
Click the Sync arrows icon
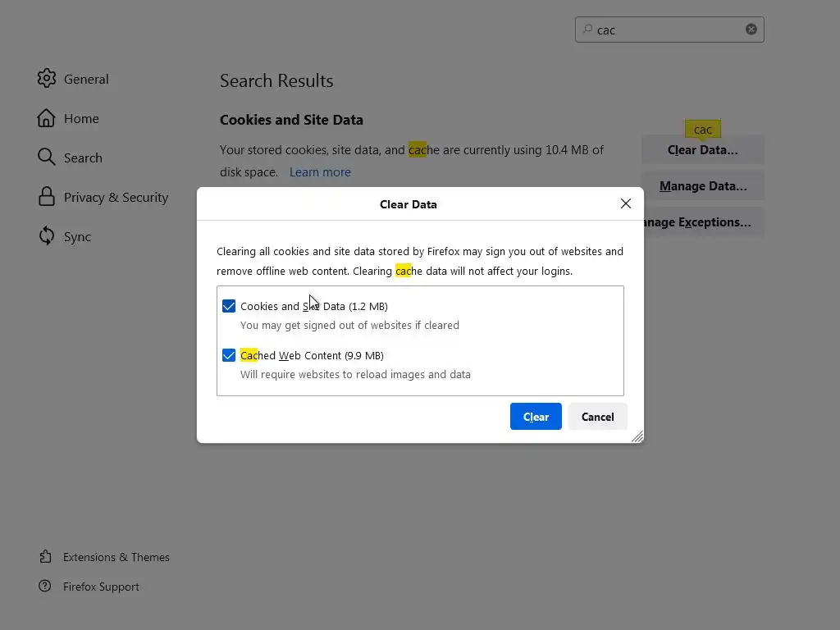click(x=47, y=235)
